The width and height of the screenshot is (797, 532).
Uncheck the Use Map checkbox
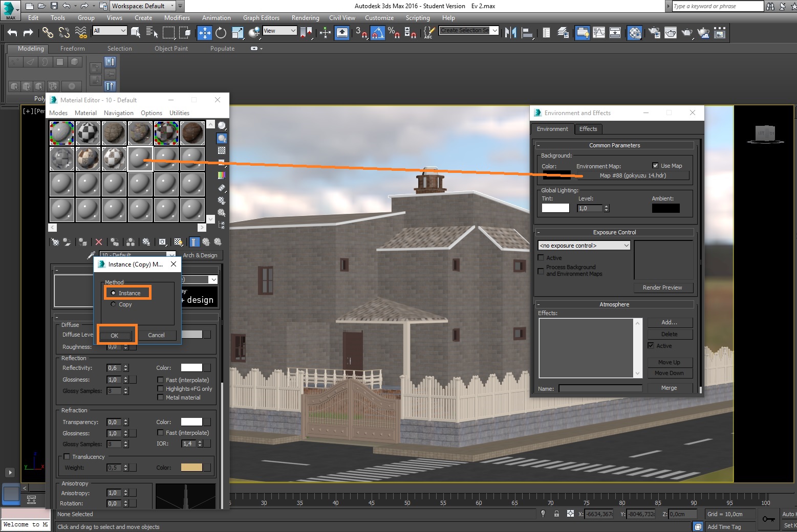(655, 165)
